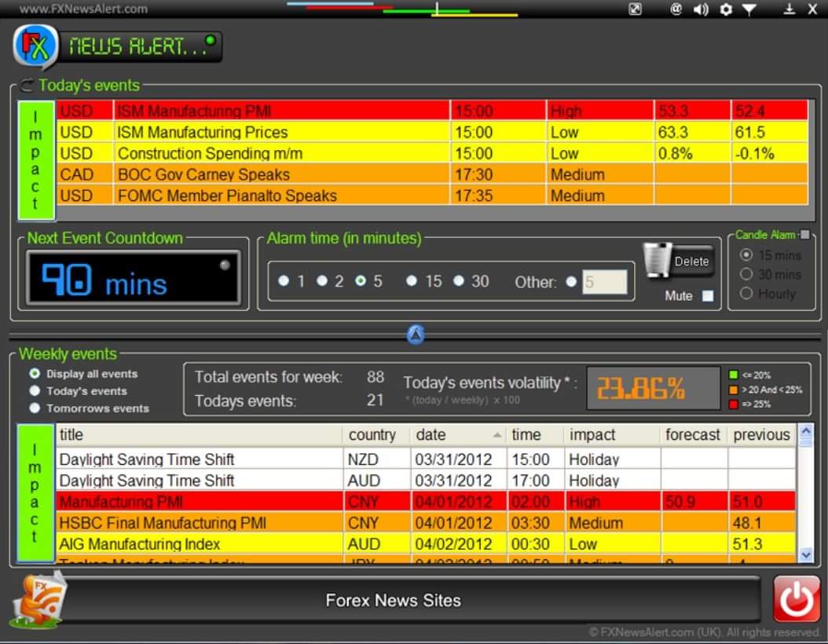Viewport: 828px width, 644px height.
Task: Select Hourly candle alarm
Action: click(x=746, y=293)
